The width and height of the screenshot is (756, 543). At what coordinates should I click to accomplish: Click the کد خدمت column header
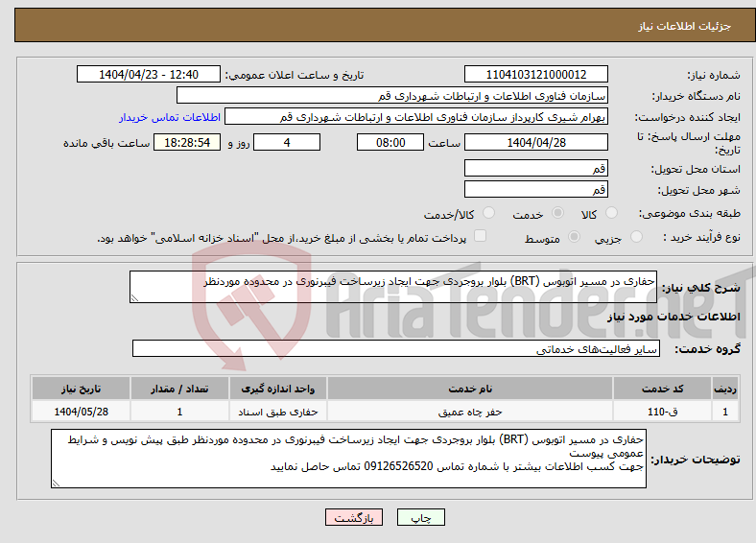[663, 389]
